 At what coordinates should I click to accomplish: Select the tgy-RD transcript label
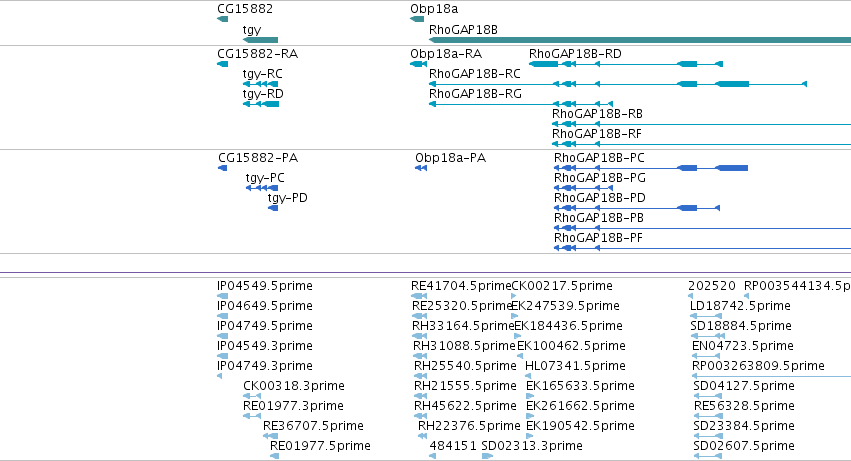[x=263, y=94]
